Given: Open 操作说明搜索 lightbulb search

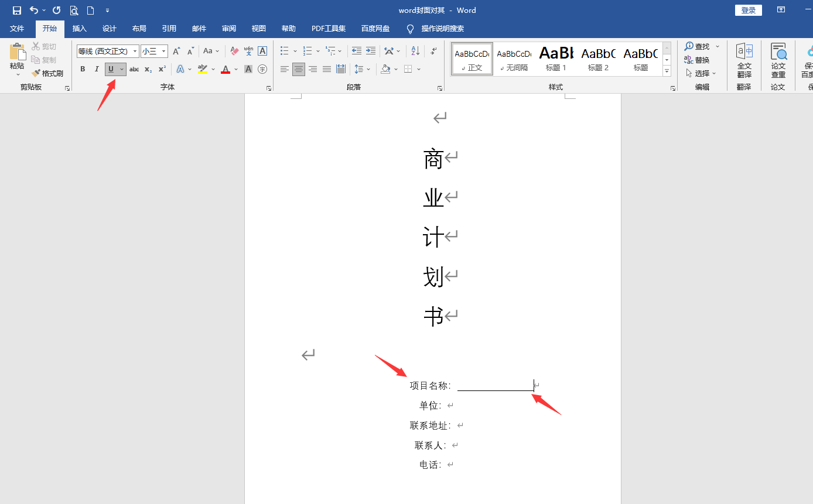Looking at the screenshot, I should 435,29.
